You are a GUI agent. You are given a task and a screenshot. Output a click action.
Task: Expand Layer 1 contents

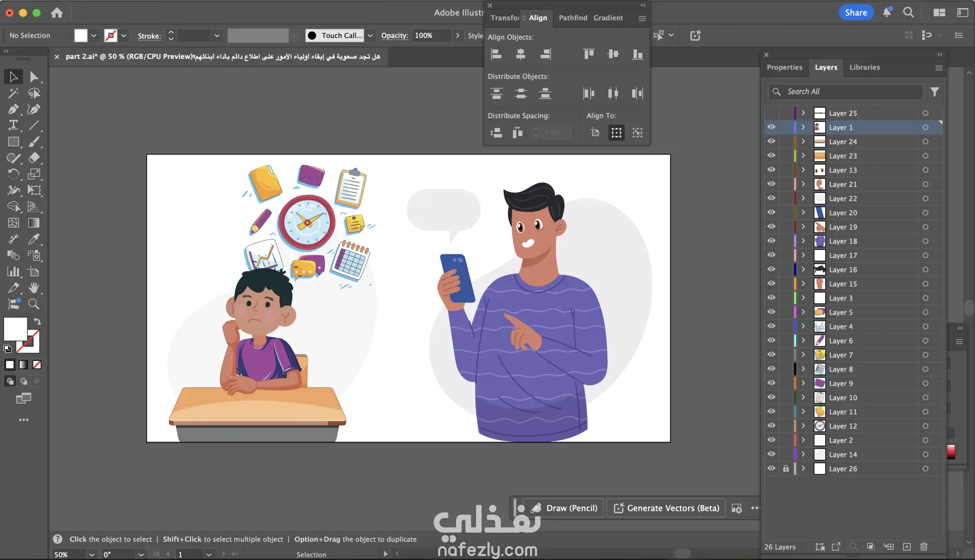point(803,127)
